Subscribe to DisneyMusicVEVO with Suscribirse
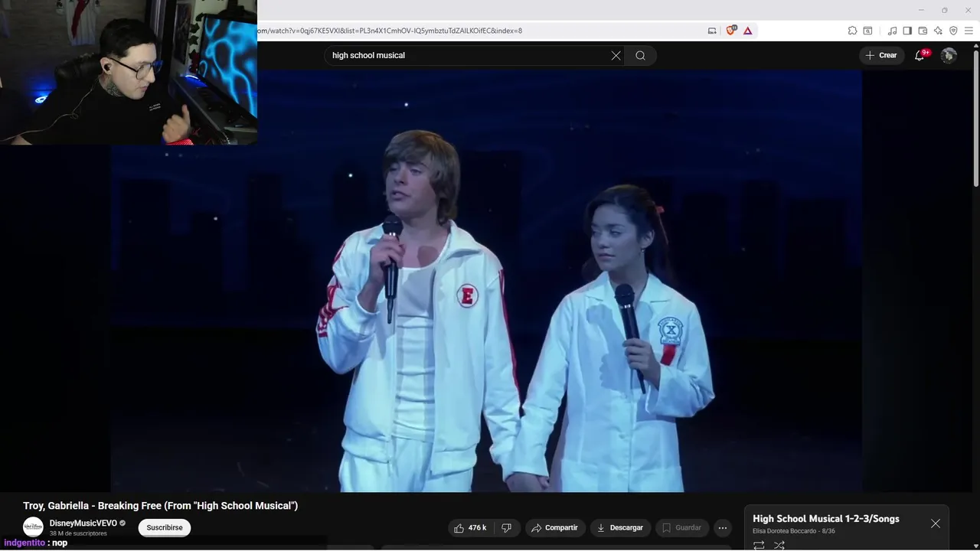980x551 pixels. [165, 528]
